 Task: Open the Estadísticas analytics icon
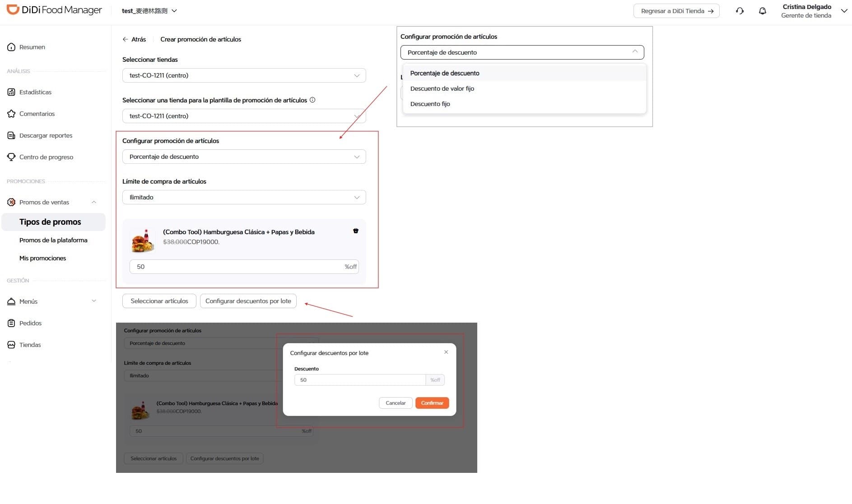point(11,92)
